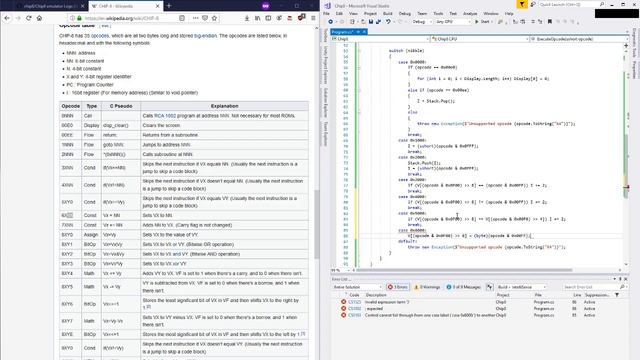Open Visual Studio File menu
This screenshot has height=360, width=640.
click(326, 13)
